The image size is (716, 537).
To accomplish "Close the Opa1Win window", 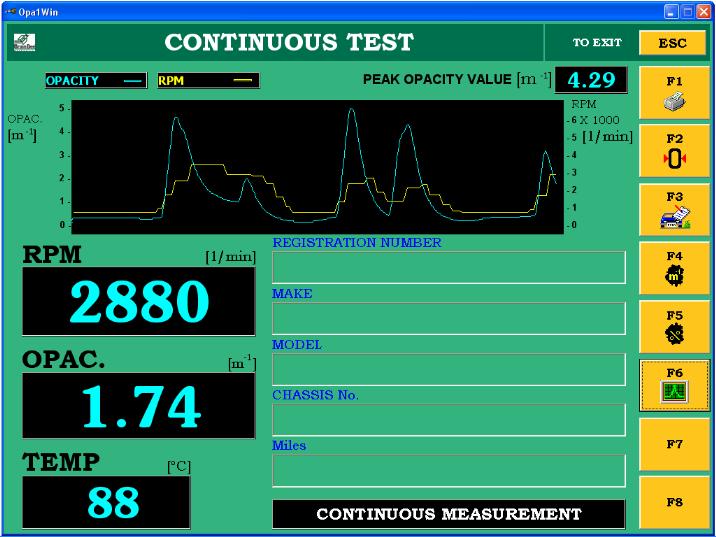I will pyautogui.click(x=704, y=12).
